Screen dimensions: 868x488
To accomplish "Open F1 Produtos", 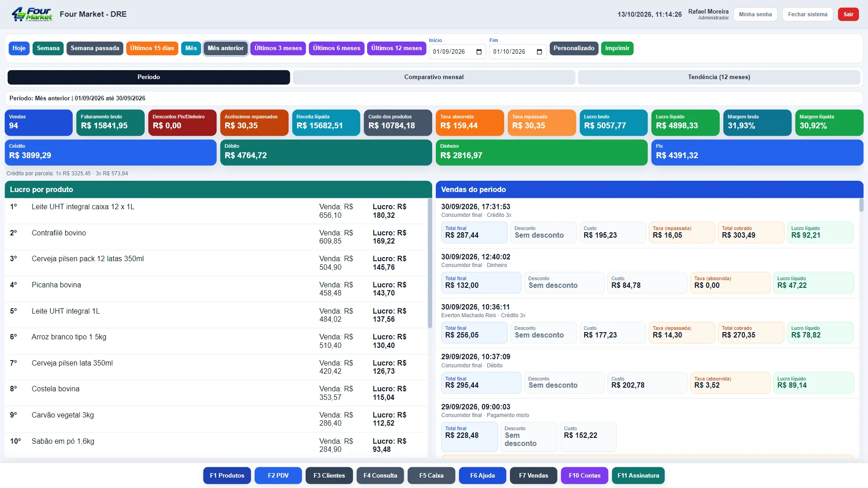I will pos(227,476).
